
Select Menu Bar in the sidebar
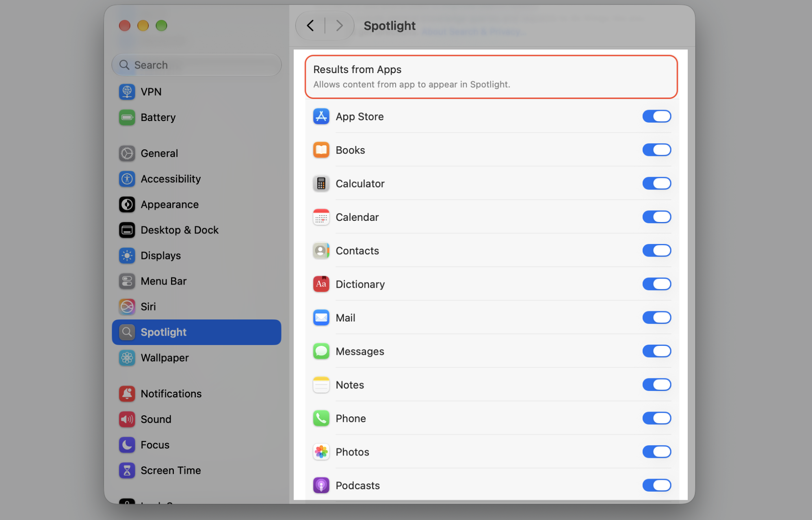pos(196,281)
